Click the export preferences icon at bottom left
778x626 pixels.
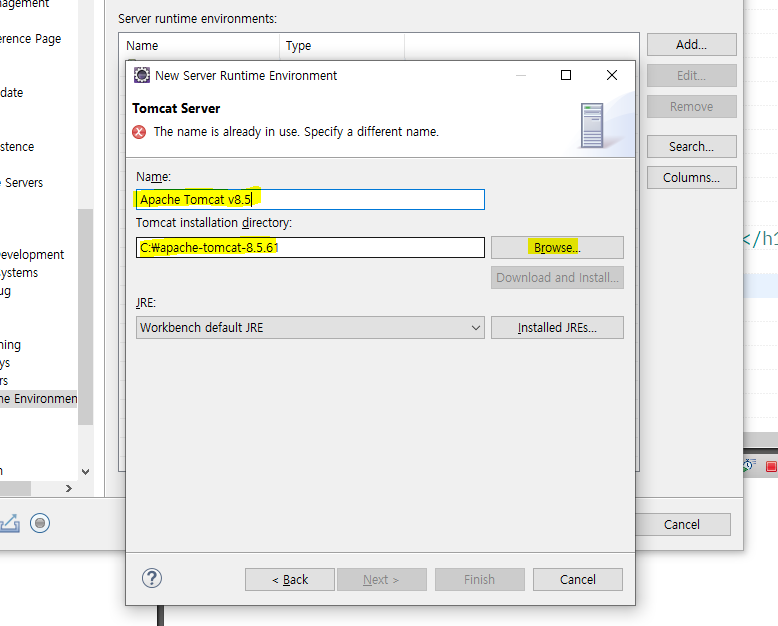click(10, 523)
